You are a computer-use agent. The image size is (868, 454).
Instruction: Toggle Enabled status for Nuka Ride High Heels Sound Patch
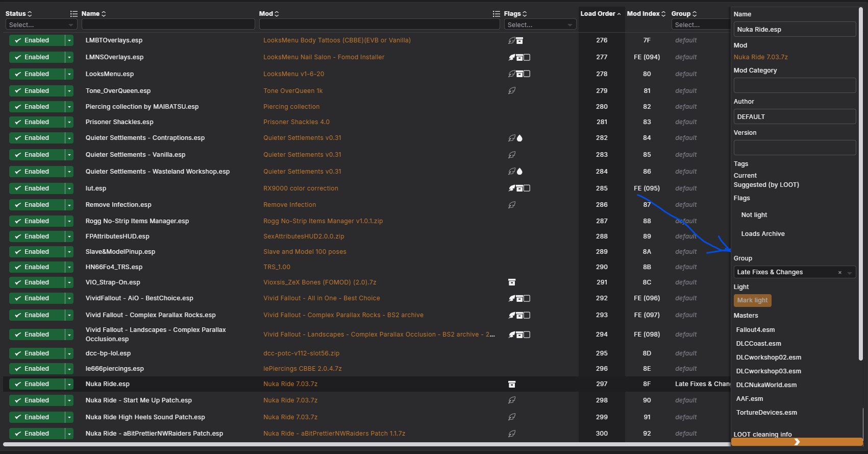(37, 417)
